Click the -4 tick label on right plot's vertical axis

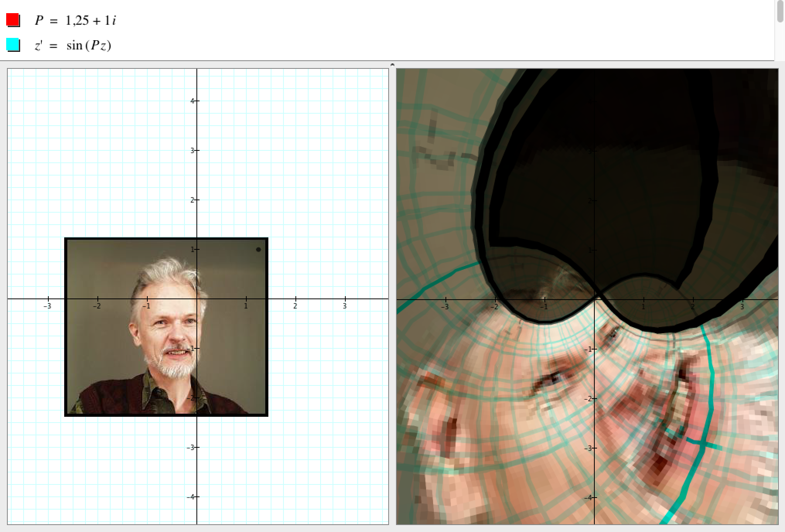click(x=588, y=498)
